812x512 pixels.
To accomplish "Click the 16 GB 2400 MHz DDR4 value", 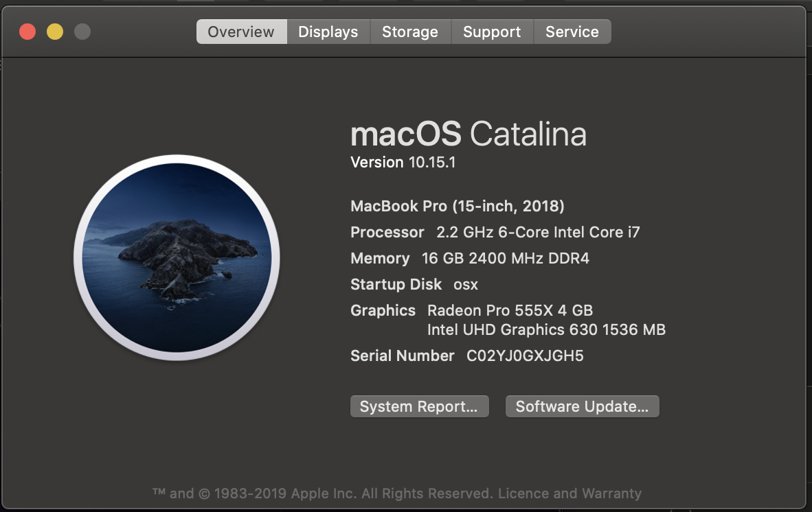I will (506, 258).
